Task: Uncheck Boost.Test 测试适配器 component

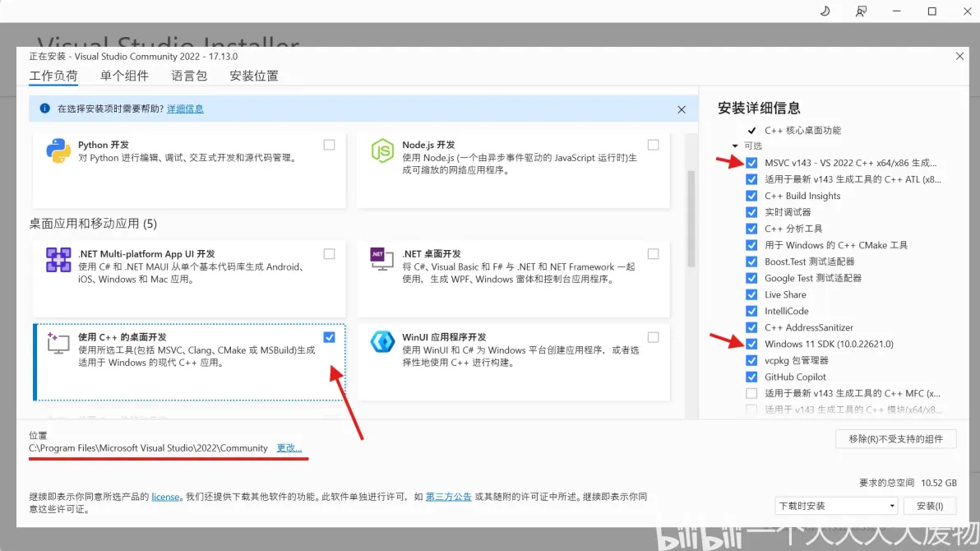Action: [x=751, y=262]
